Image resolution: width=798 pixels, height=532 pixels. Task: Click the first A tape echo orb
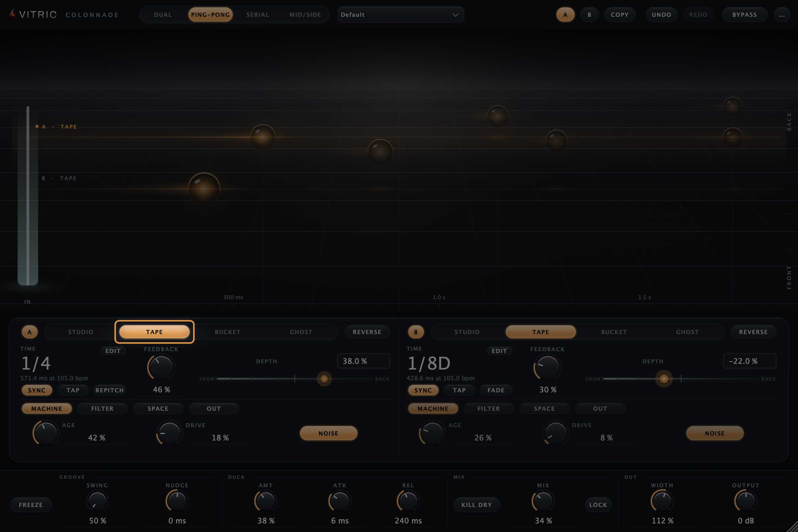tap(262, 137)
